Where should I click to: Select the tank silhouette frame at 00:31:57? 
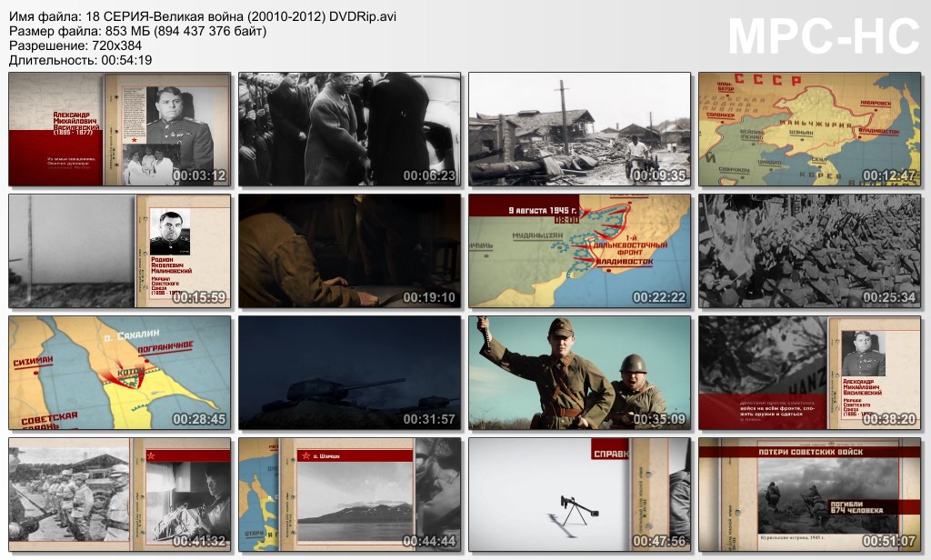click(x=350, y=373)
